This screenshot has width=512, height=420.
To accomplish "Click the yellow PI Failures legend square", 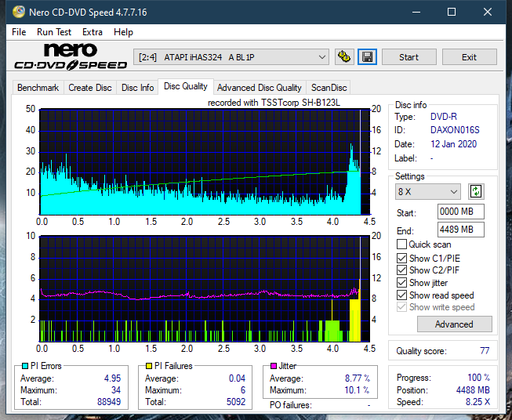I will [148, 366].
